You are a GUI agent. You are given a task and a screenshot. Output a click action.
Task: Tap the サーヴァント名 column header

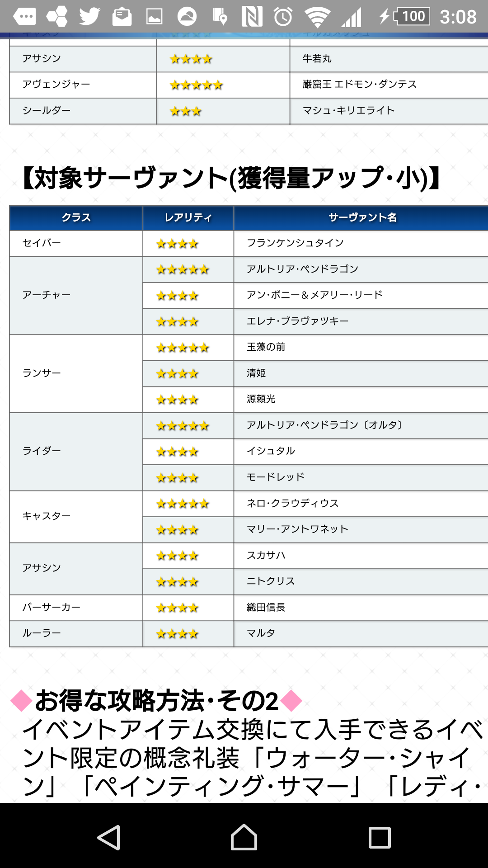coord(362,218)
